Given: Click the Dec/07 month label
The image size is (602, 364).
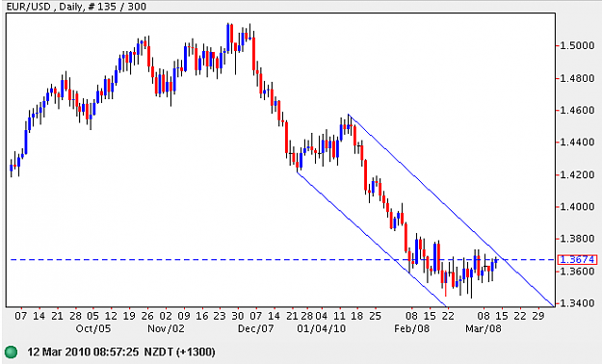Looking at the screenshot, I should (255, 328).
